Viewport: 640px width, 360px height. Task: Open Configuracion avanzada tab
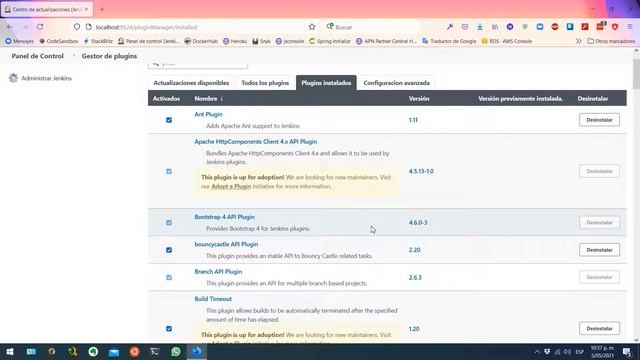[x=396, y=83]
